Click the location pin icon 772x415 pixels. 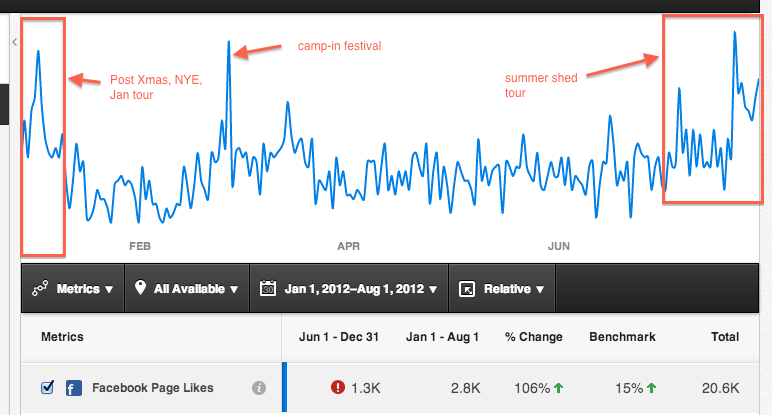click(140, 288)
